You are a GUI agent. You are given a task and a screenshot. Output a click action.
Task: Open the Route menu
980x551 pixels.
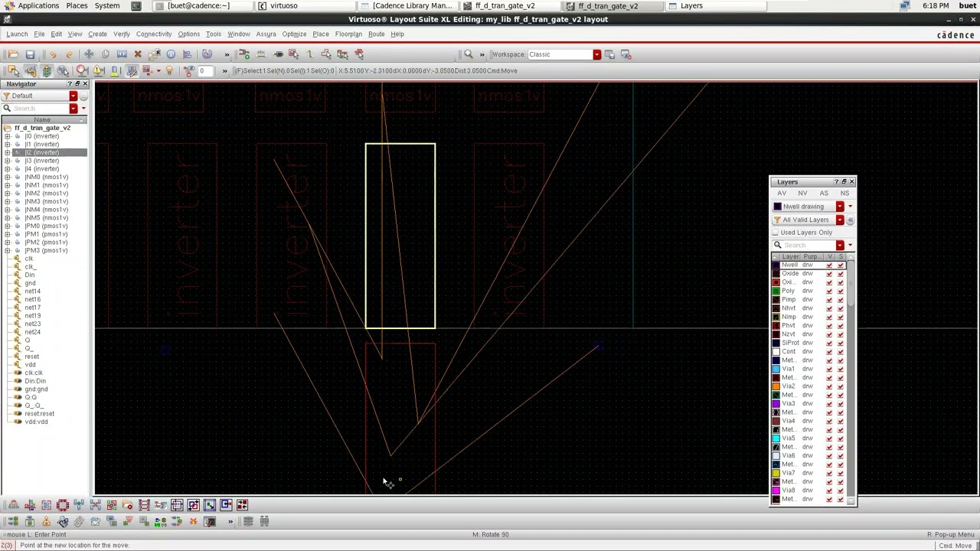(x=376, y=34)
